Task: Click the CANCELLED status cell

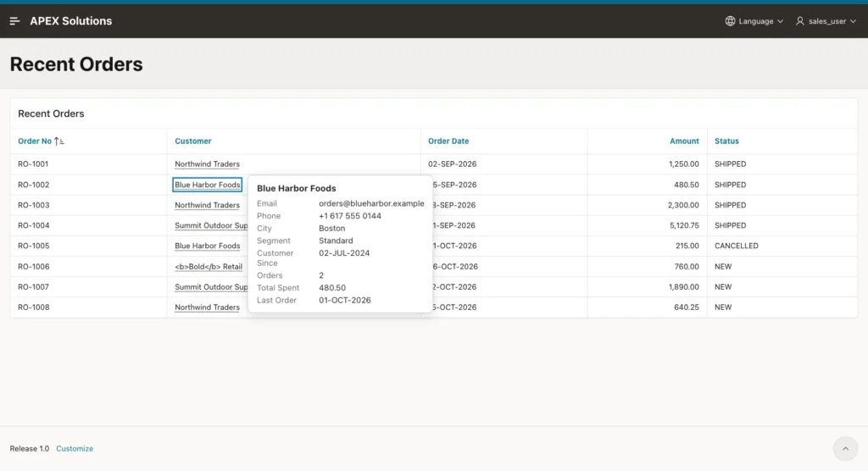Action: click(x=737, y=246)
